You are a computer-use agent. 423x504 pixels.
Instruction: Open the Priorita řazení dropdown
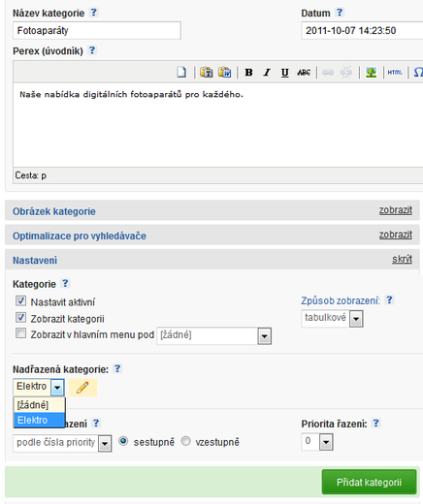point(317,442)
